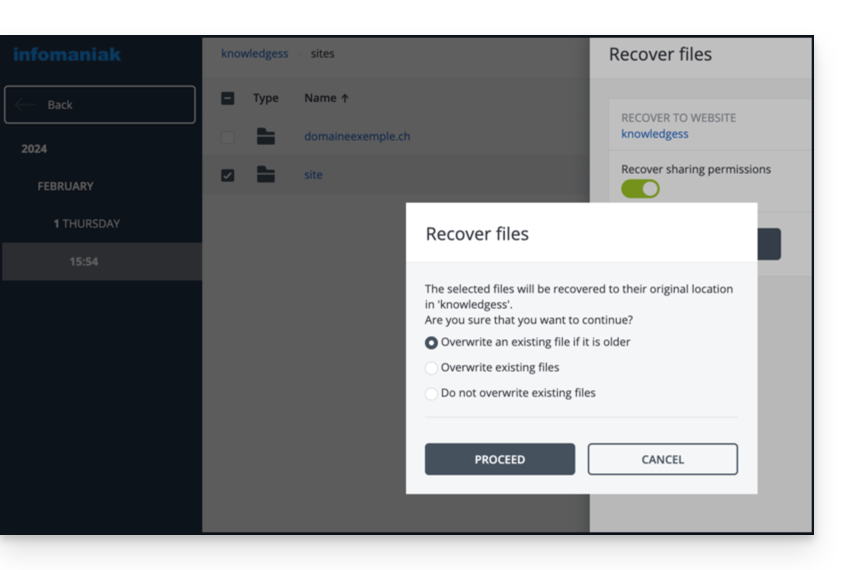This screenshot has height=570, width=849.
Task: Open the site folder link
Action: pos(313,175)
